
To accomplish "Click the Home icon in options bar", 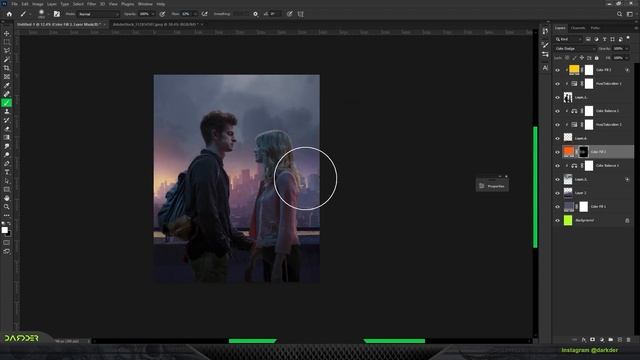I will pos(9,14).
